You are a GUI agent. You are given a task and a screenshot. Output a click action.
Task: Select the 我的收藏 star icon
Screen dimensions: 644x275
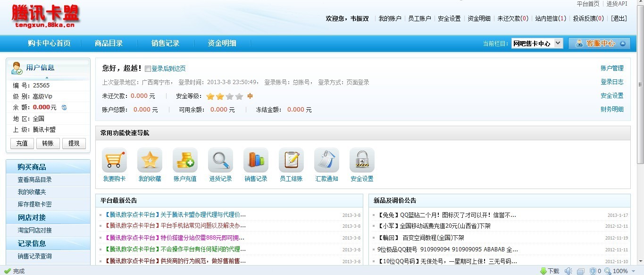click(x=150, y=160)
